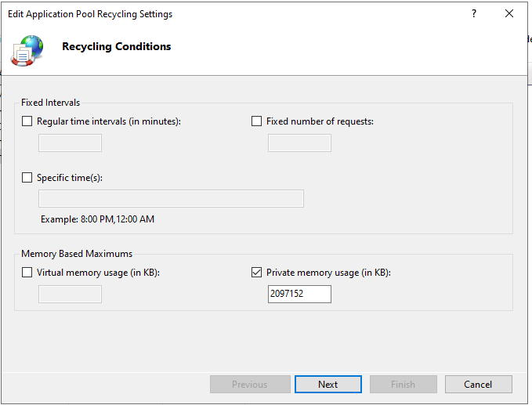The height and width of the screenshot is (405, 532).
Task: Close the Recycling Settings dialog
Action: coord(509,13)
